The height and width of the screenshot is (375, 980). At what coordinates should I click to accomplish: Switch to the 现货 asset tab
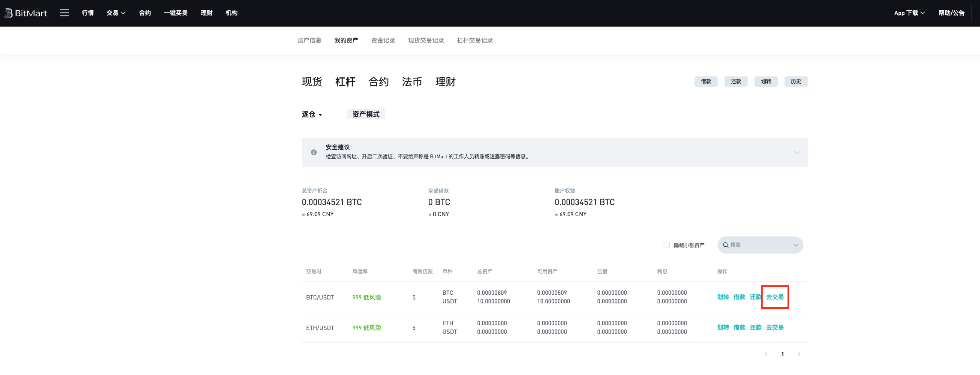tap(312, 82)
